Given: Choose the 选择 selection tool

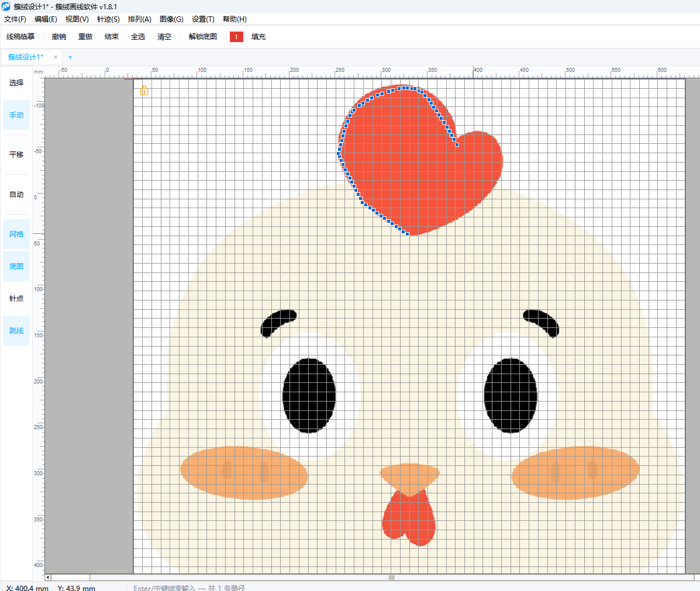Looking at the screenshot, I should [16, 82].
